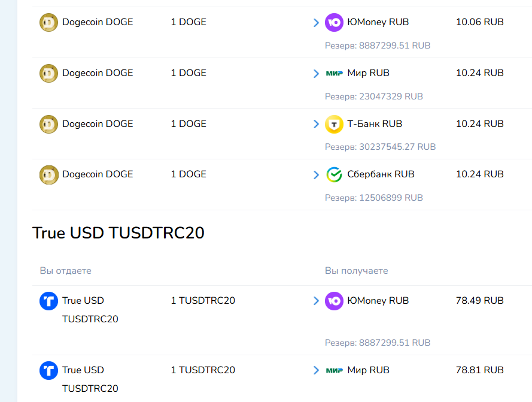
Task: Click the 10.06 RUB rate for ЮMoney
Action: click(479, 22)
